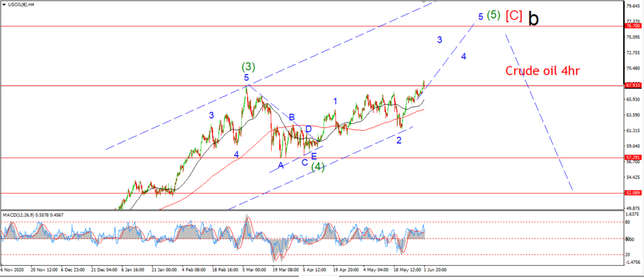644x277 pixels.
Task: Select the 52.089 red price tag
Action: (633, 193)
